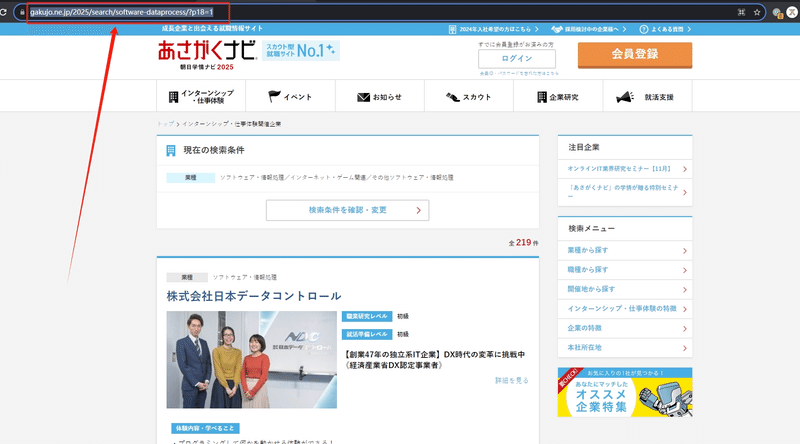The image size is (800, 444).
Task: Expand 開催地から探す in search menu
Action: tap(625, 289)
